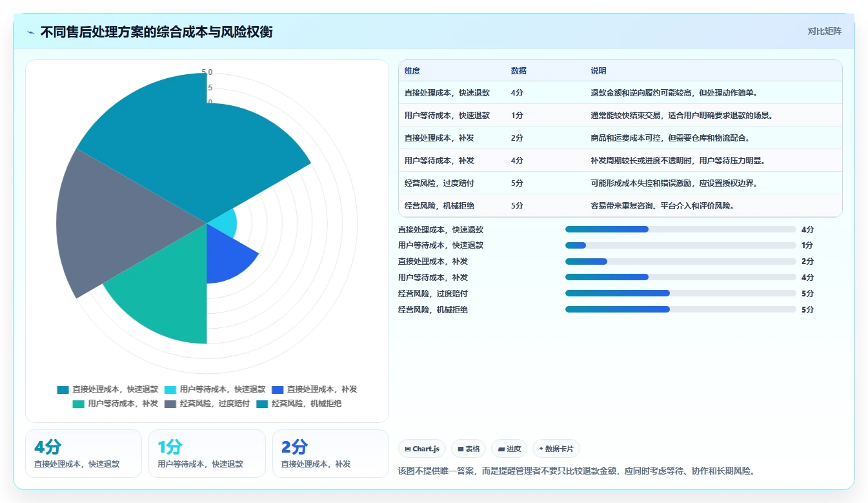
Task: Click description 退款金额和逆向履约可能较高
Action: click(x=674, y=93)
